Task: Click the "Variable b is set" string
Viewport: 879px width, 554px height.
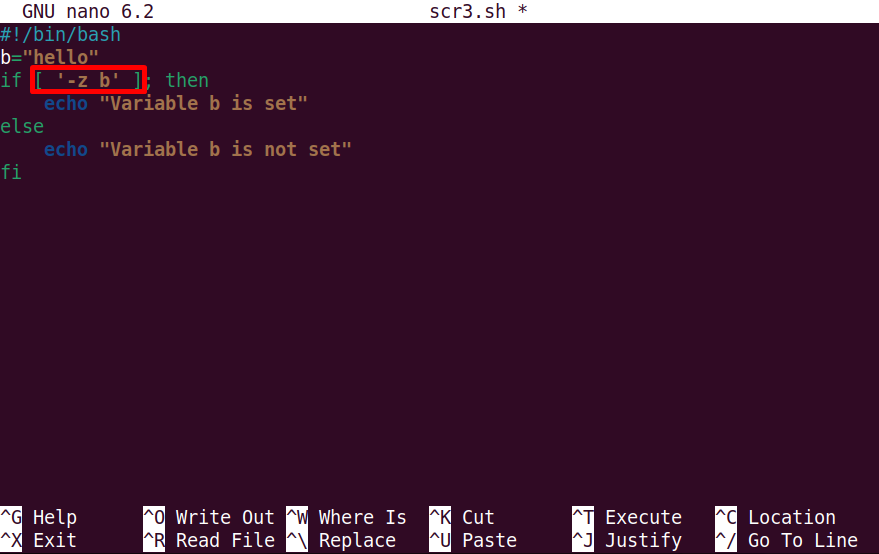Action: 203,103
